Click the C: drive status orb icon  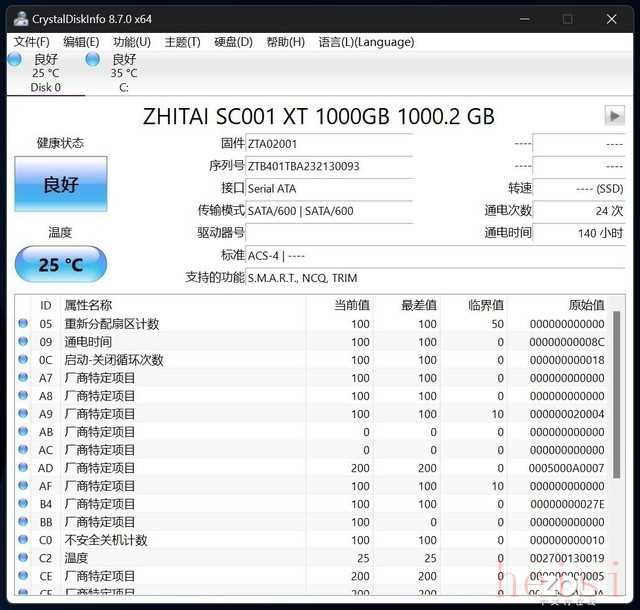tap(93, 60)
